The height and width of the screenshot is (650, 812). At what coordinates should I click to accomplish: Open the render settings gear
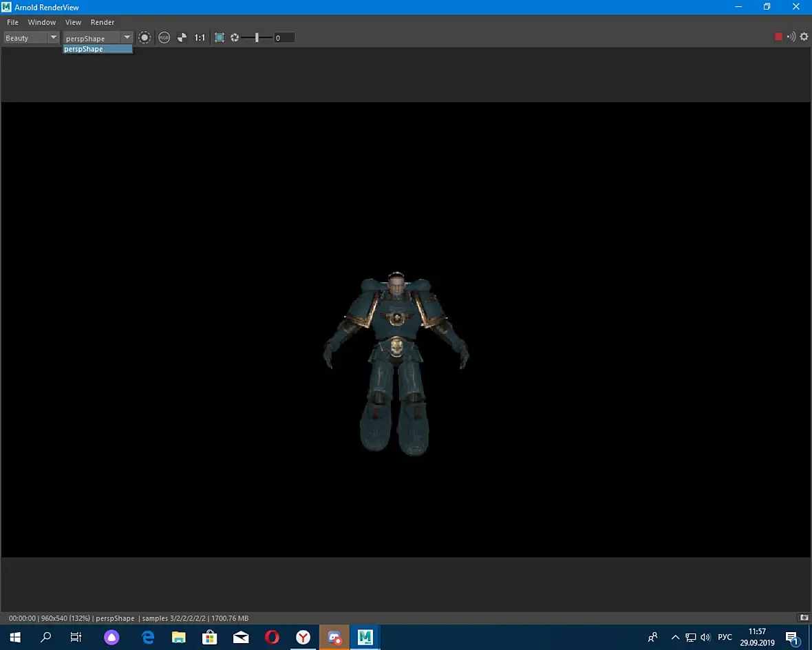coord(804,37)
